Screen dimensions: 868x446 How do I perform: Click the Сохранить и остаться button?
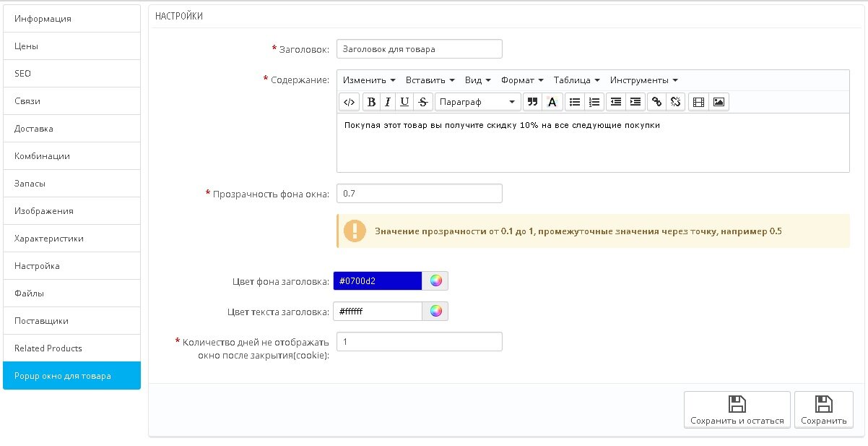coord(737,410)
